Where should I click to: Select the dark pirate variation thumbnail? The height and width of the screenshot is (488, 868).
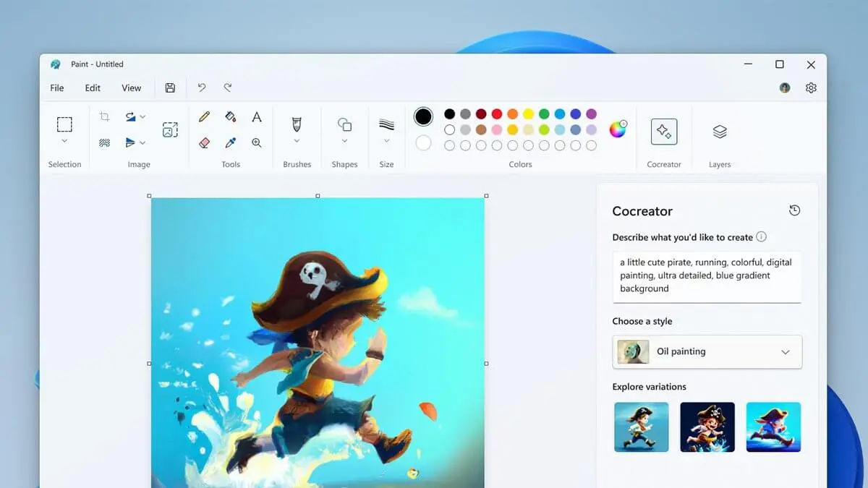707,427
